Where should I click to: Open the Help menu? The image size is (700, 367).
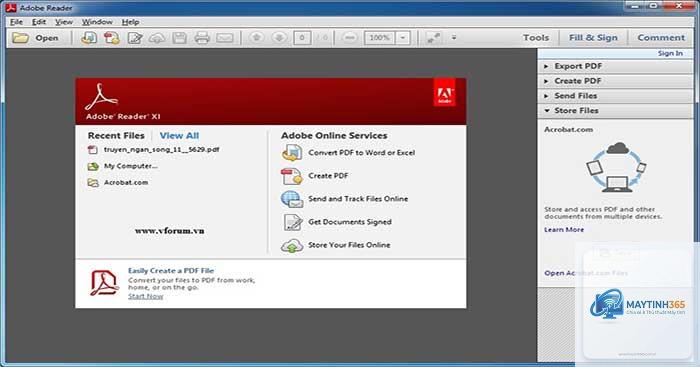pyautogui.click(x=130, y=21)
